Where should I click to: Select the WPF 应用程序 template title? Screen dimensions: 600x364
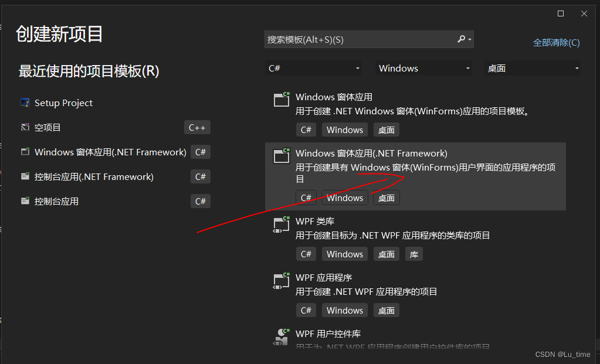point(324,277)
